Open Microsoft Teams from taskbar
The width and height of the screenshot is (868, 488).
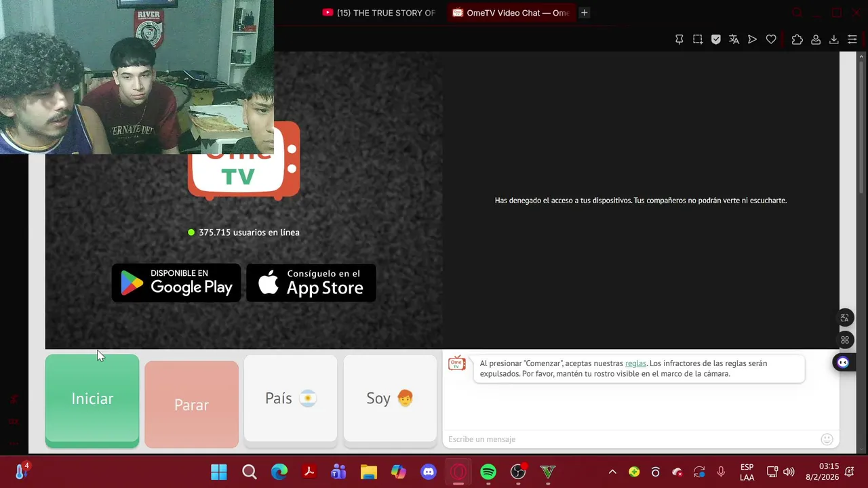pos(338,472)
